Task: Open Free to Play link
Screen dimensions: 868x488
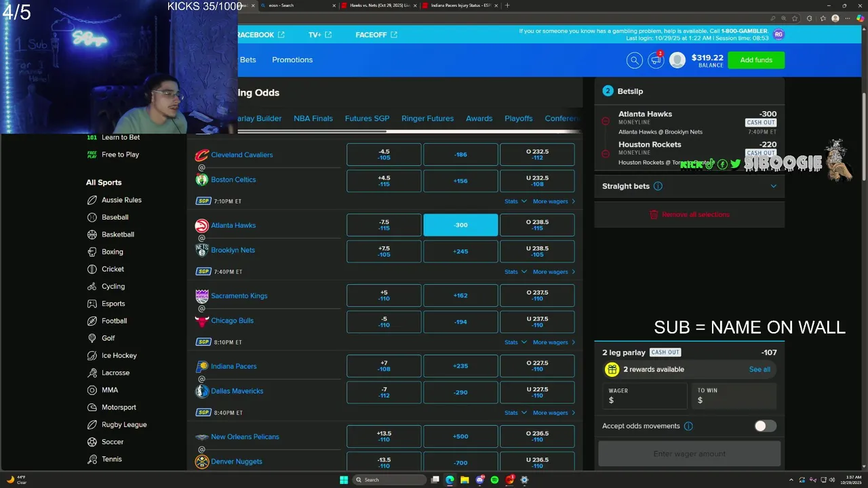Action: (113, 155)
